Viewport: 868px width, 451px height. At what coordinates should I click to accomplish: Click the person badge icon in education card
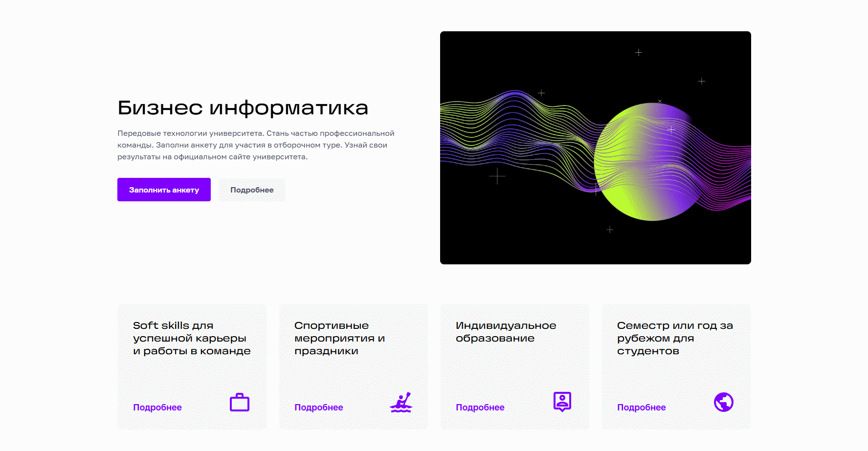562,402
